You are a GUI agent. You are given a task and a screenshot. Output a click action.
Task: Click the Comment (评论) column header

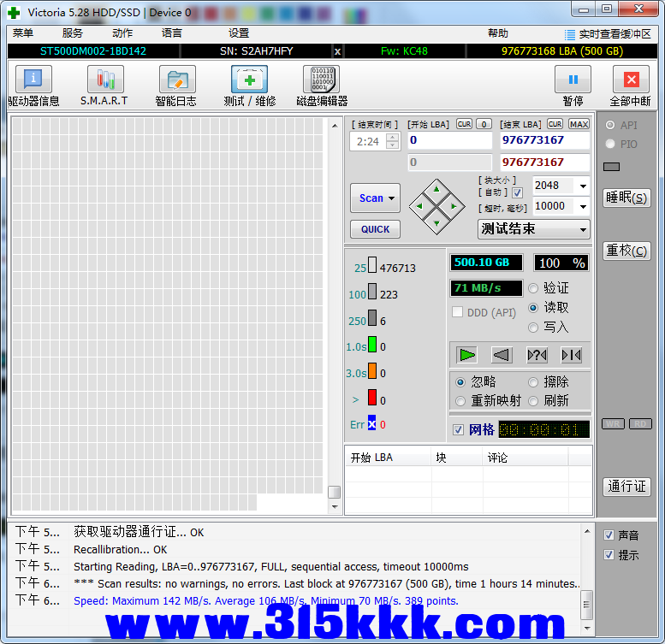tap(525, 458)
